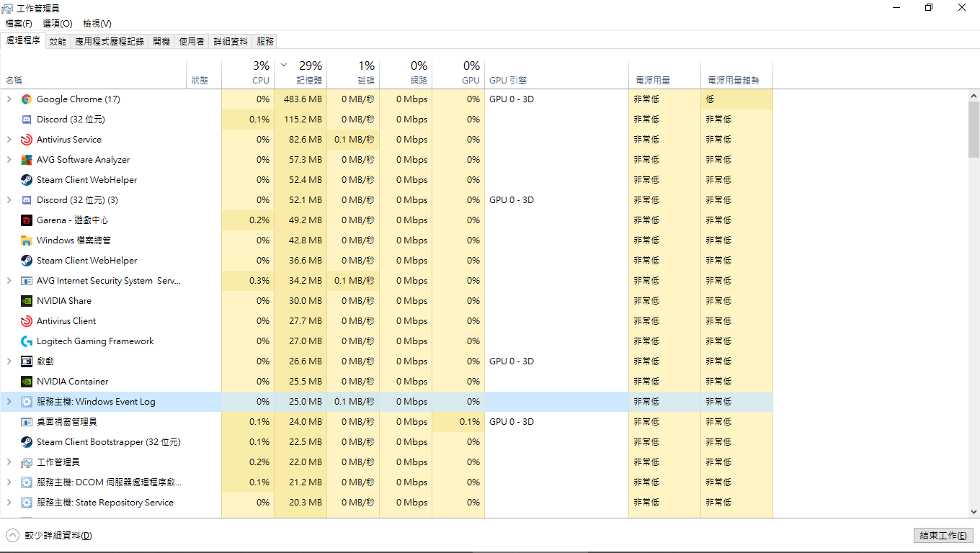The image size is (980, 553).
Task: Click the scrollbar down arrow
Action: (974, 513)
